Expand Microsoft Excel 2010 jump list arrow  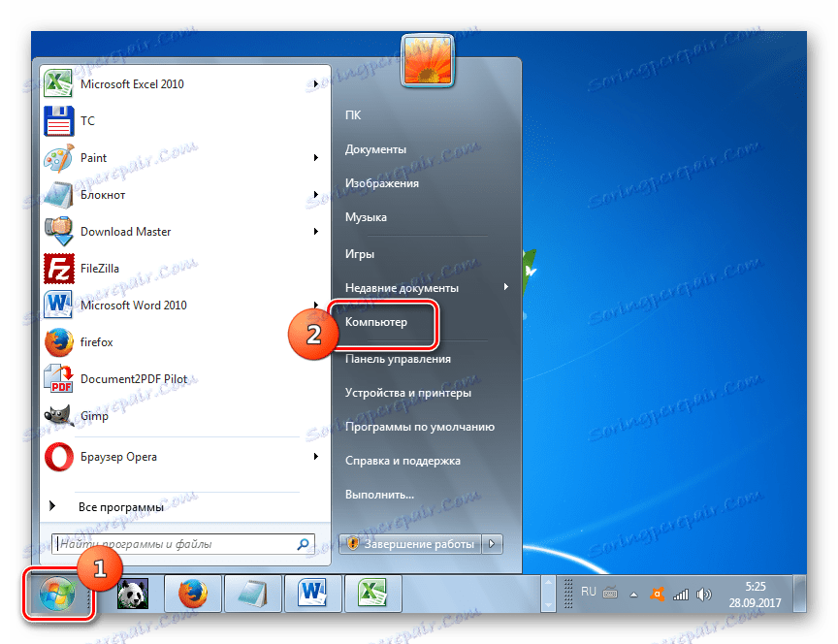(x=316, y=84)
